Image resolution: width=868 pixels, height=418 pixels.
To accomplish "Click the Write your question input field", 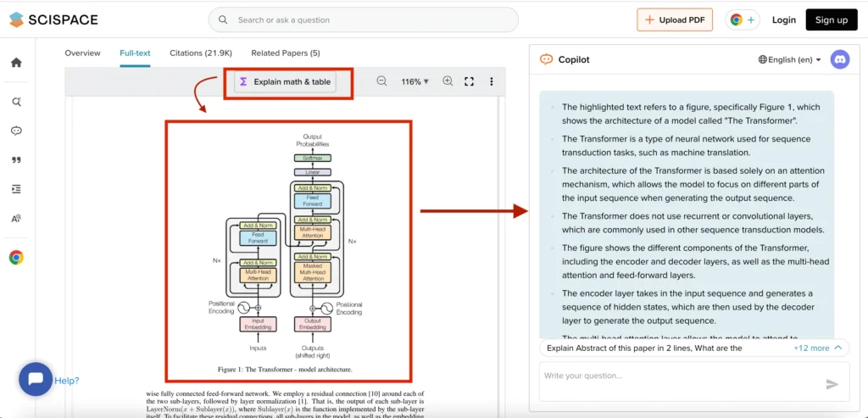I will click(x=678, y=376).
